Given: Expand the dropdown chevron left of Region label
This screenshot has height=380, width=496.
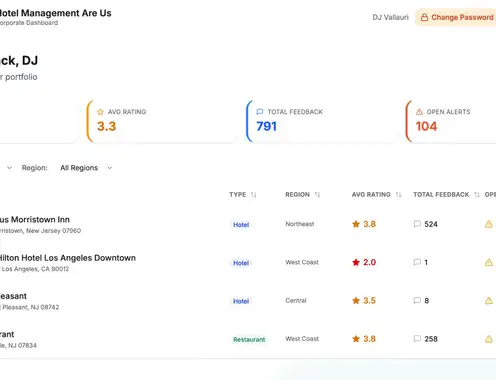Looking at the screenshot, I should tap(10, 168).
